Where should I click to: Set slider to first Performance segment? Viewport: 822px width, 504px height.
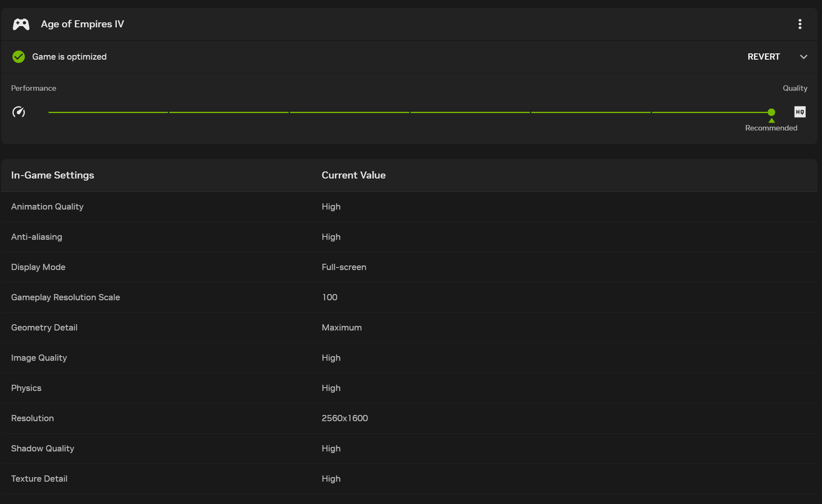pyautogui.click(x=108, y=112)
